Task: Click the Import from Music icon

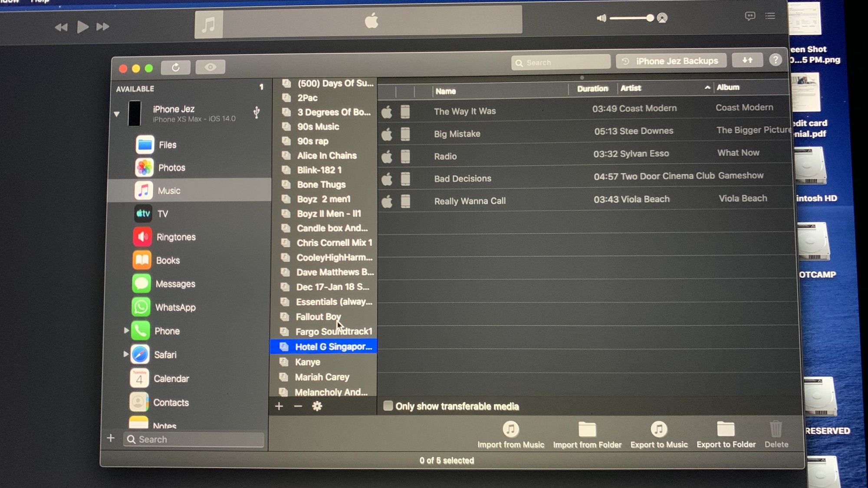Action: tap(510, 429)
